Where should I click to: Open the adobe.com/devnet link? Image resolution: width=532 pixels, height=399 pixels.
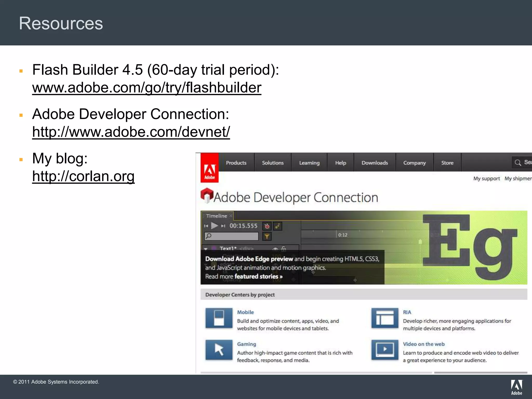[x=131, y=132]
